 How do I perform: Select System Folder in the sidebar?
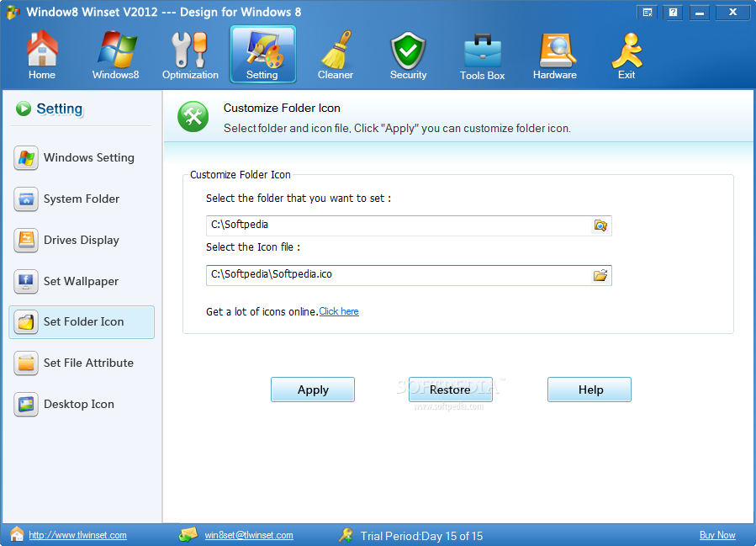[82, 199]
